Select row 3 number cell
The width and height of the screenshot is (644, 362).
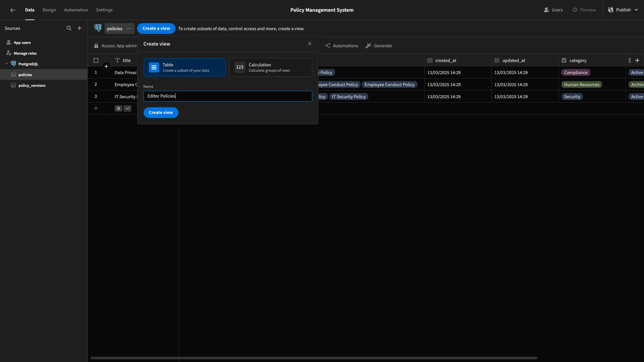coord(96,97)
